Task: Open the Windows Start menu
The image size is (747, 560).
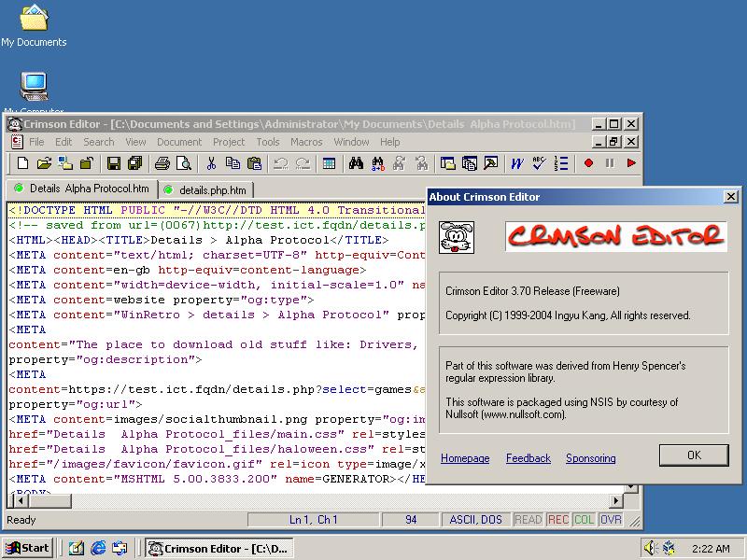Action: [x=27, y=548]
